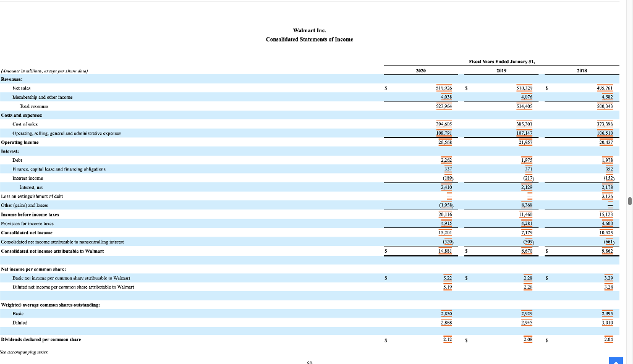Click the 'Loss on extinguishment of debt' label

point(32,197)
